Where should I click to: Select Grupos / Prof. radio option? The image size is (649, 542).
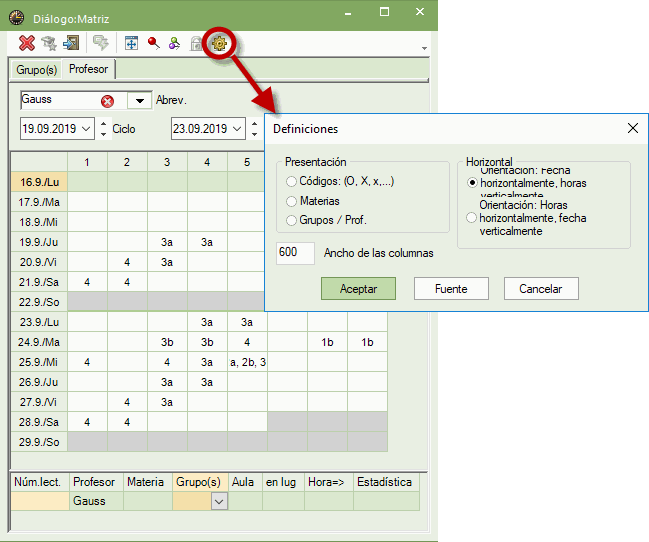(x=291, y=220)
